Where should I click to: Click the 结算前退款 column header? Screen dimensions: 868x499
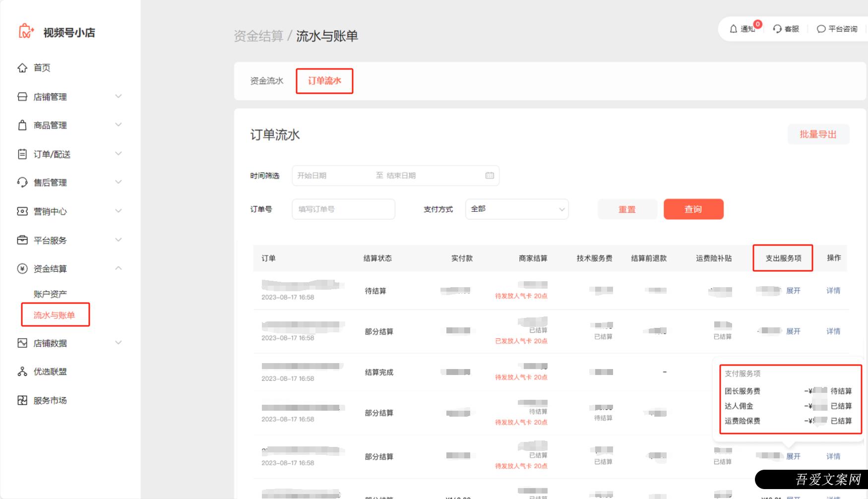[649, 258]
